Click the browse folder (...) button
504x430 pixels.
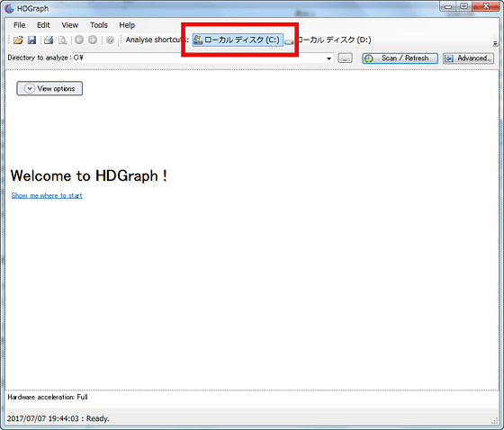[346, 58]
